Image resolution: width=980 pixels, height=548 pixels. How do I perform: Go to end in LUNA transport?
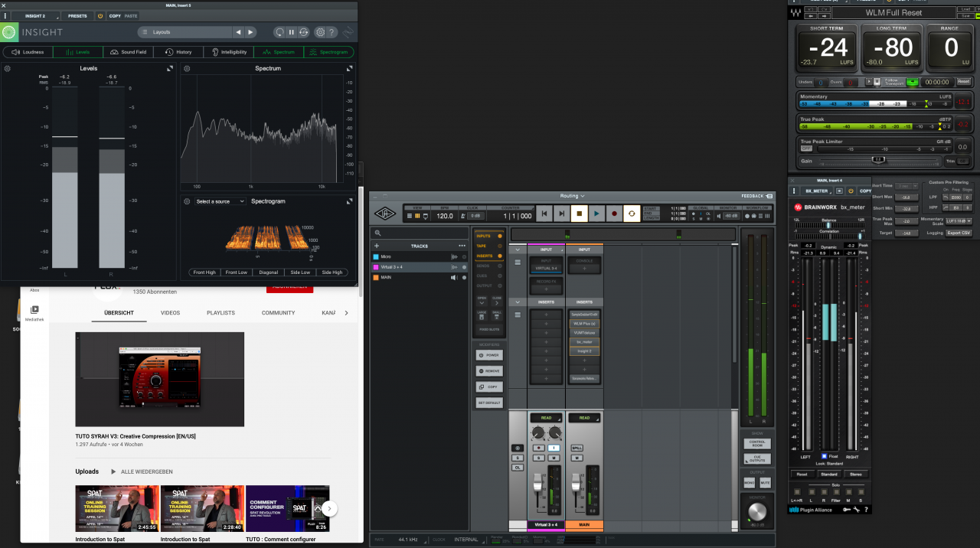pos(562,214)
